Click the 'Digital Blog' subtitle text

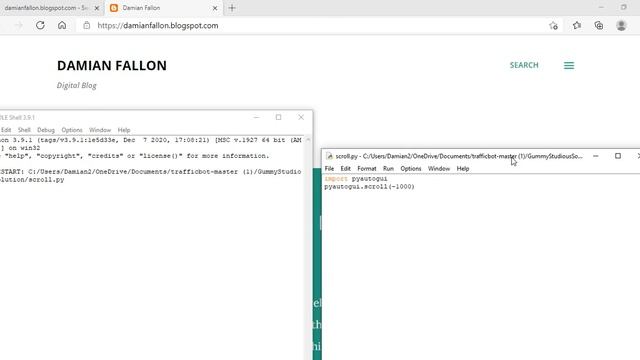tap(77, 85)
